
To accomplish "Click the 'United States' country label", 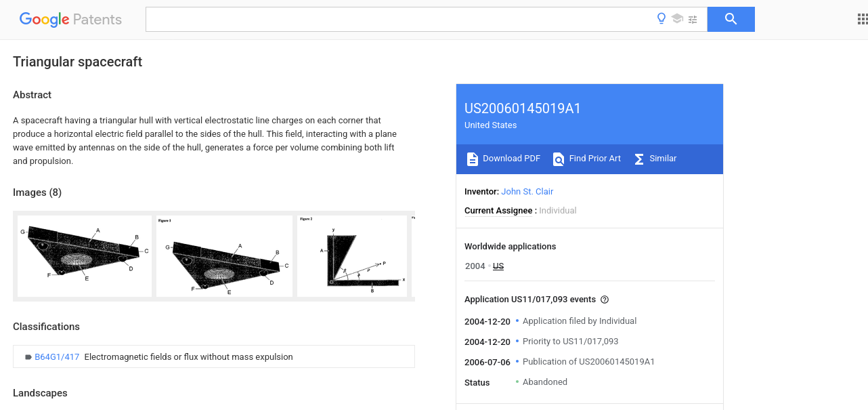I will click(490, 125).
